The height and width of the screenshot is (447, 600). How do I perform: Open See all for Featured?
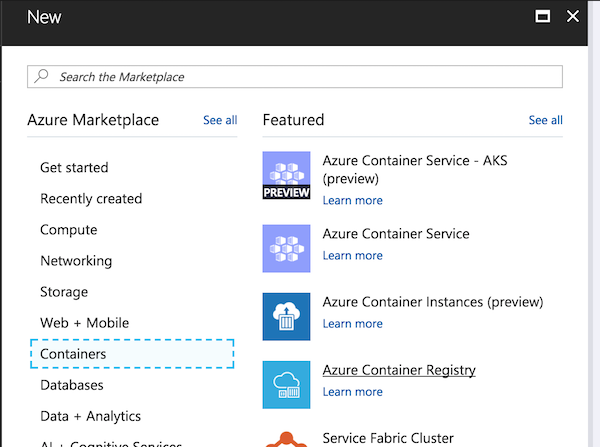pyautogui.click(x=546, y=120)
